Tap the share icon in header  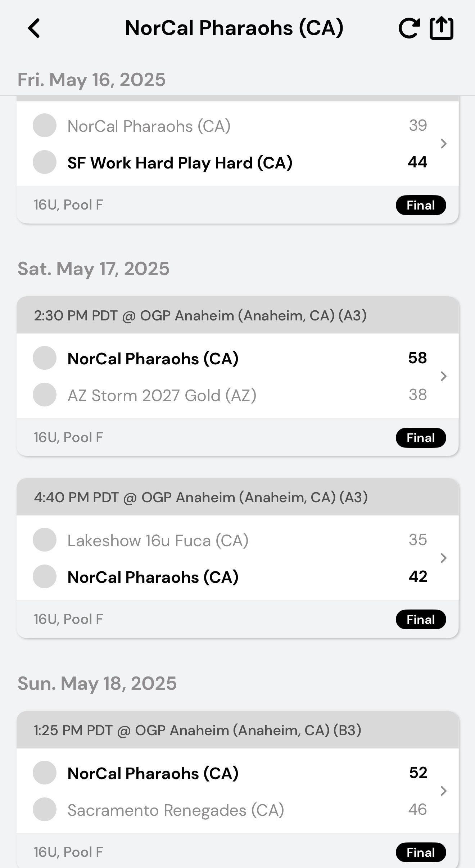[441, 28]
